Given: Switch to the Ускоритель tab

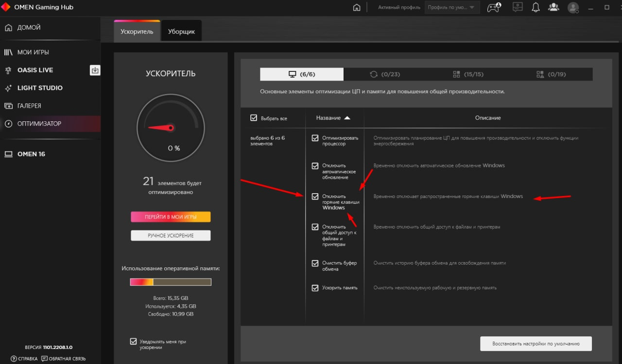Looking at the screenshot, I should pyautogui.click(x=137, y=32).
